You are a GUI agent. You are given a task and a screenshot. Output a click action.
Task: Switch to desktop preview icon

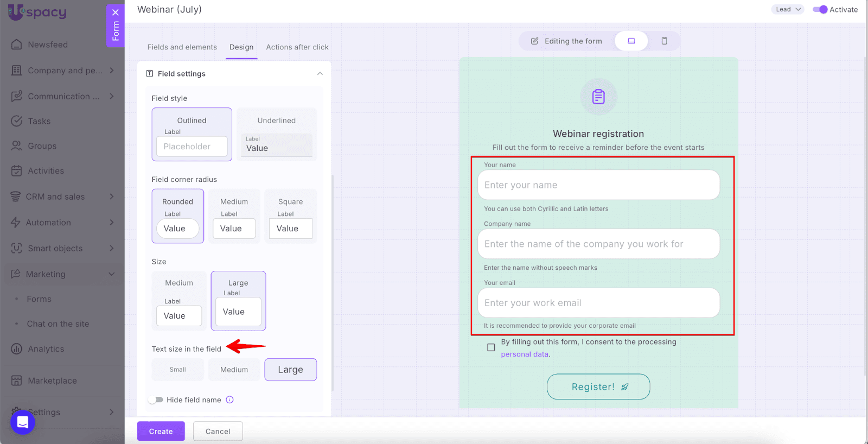pos(631,41)
